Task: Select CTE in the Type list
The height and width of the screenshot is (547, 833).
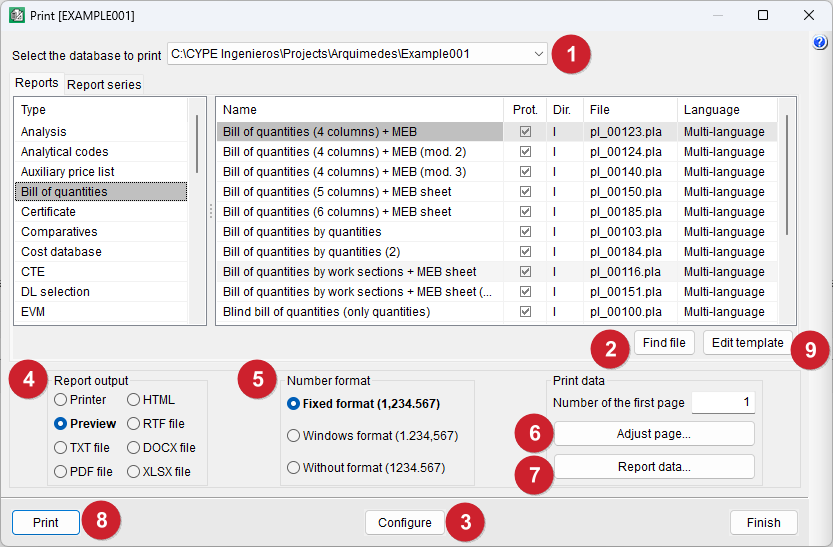Action: tap(101, 272)
